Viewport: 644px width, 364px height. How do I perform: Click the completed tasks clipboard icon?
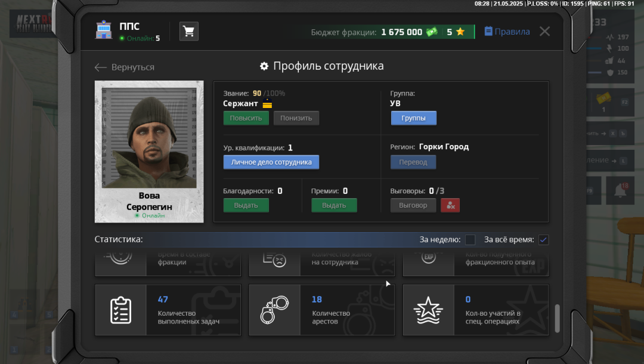coord(120,310)
